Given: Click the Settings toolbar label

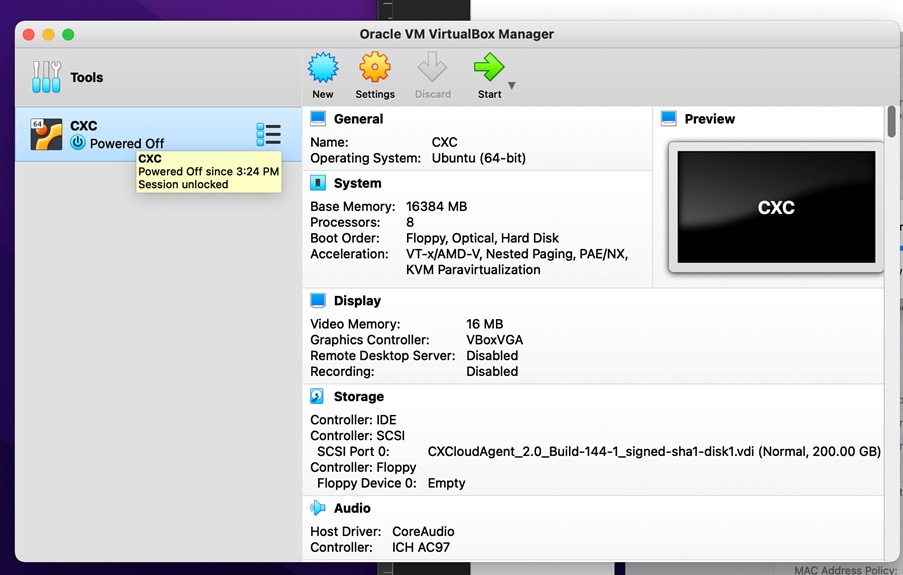Looking at the screenshot, I should point(375,94).
